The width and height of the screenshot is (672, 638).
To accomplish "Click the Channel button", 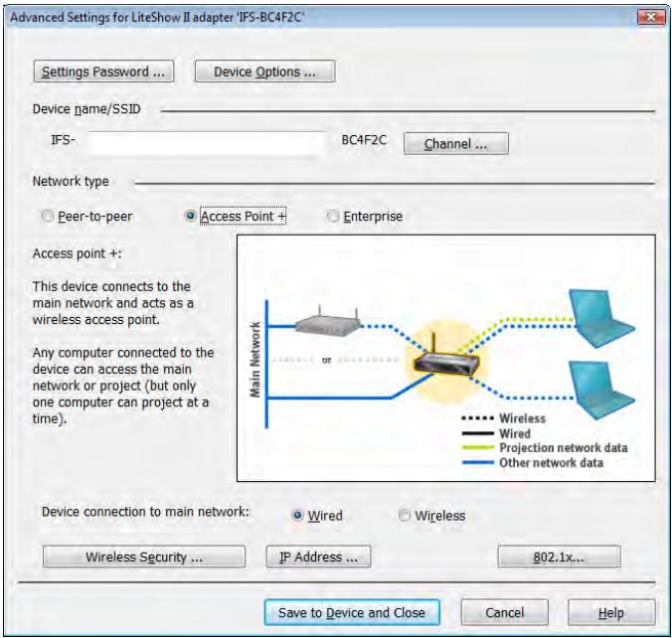I will click(456, 143).
